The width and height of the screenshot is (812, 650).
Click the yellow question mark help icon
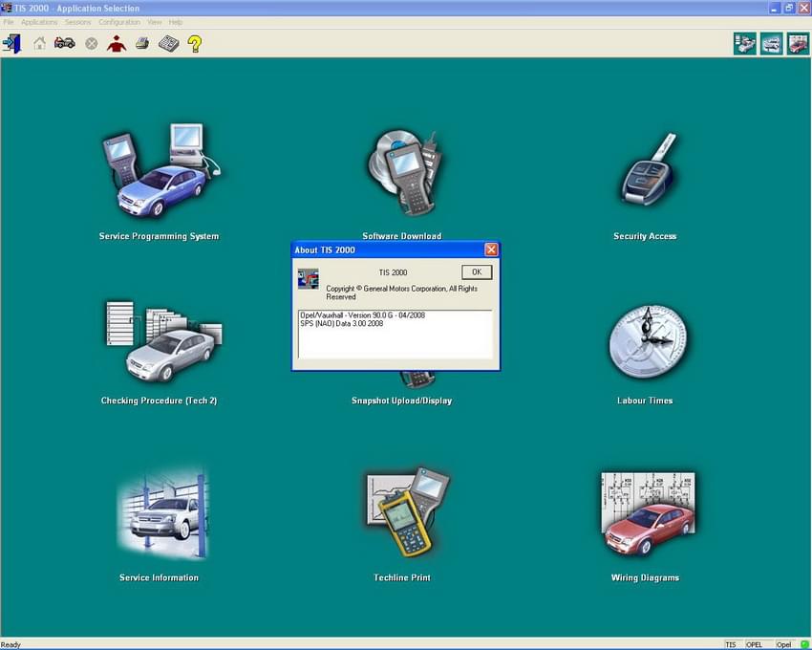pos(195,44)
